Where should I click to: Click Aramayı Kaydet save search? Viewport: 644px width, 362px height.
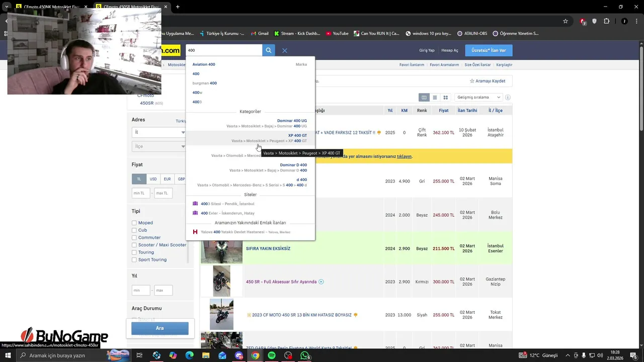(488, 81)
